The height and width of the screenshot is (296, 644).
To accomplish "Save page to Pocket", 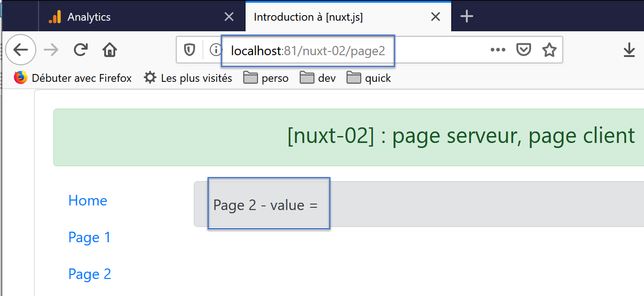I will (x=524, y=50).
